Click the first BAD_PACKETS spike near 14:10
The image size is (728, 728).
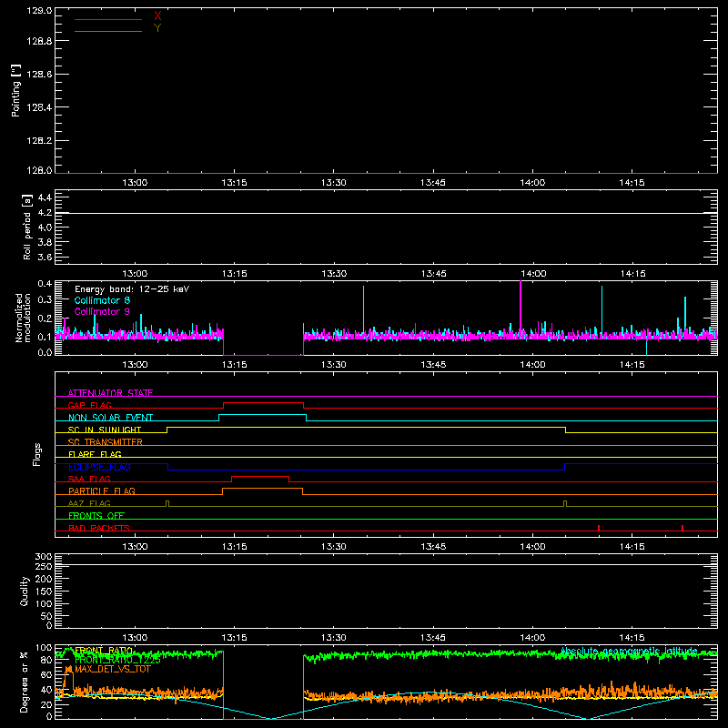click(x=599, y=528)
